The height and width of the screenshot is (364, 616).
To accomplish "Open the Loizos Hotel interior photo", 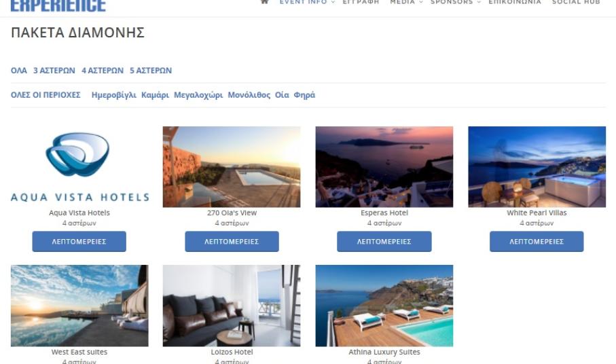I will (232, 306).
